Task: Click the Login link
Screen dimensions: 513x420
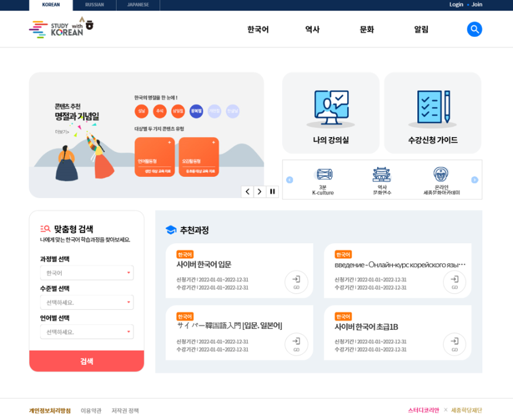Action: (x=456, y=5)
